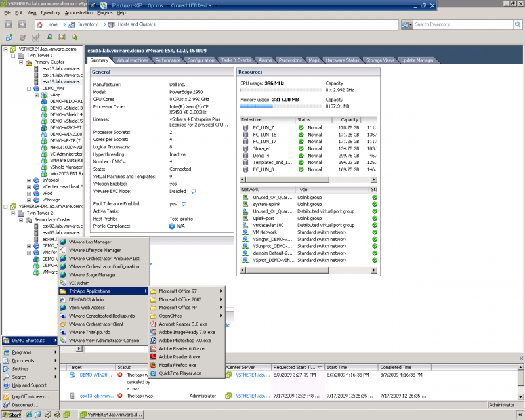
Task: Open QuickTime Player.exe shortcut
Action: pyautogui.click(x=180, y=373)
